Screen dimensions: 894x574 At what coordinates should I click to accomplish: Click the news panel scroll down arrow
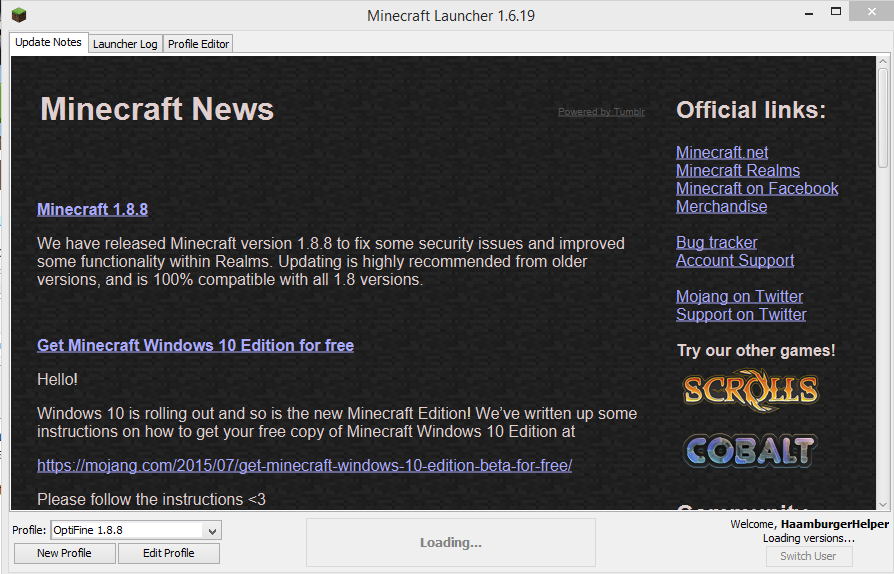883,504
